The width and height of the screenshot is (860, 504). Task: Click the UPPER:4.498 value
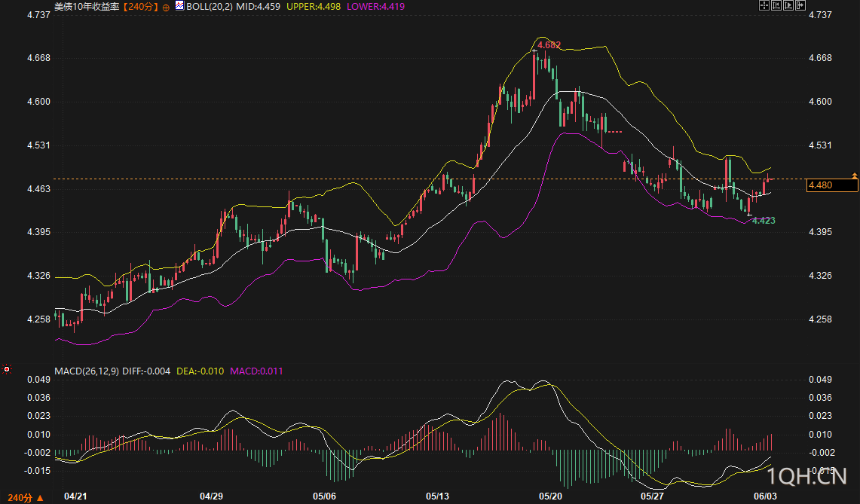pyautogui.click(x=314, y=7)
